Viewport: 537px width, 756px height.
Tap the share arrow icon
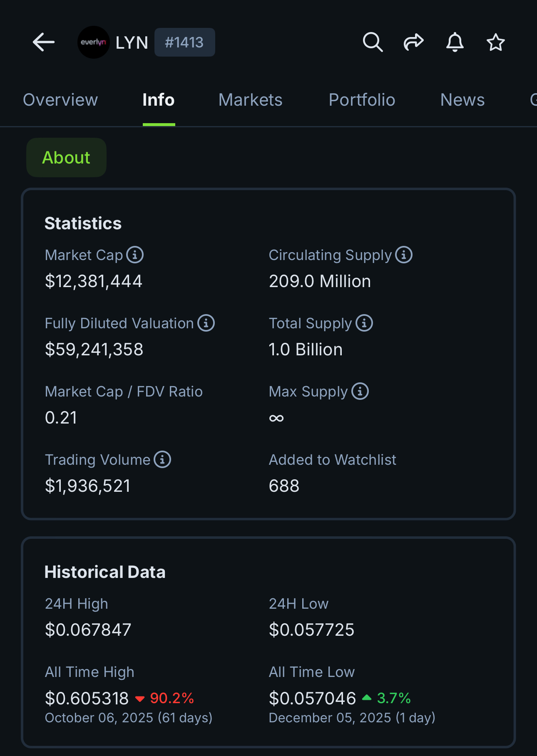click(413, 42)
